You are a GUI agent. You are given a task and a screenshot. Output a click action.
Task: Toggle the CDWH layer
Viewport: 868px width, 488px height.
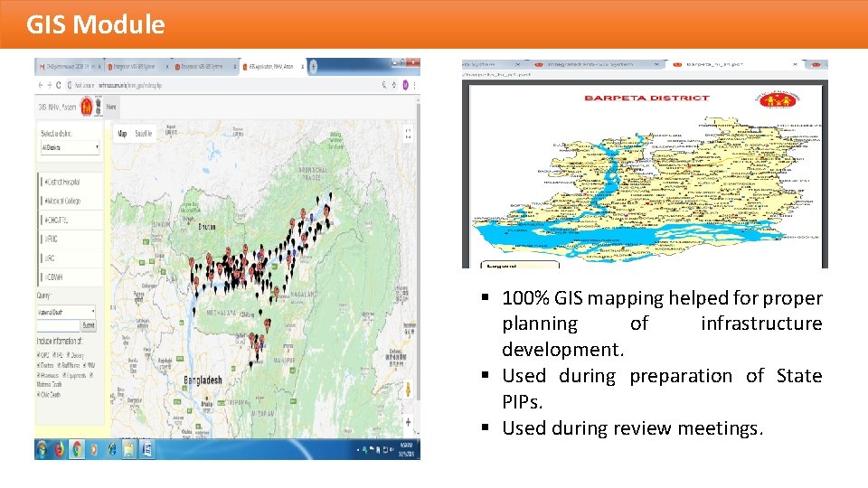[70, 277]
